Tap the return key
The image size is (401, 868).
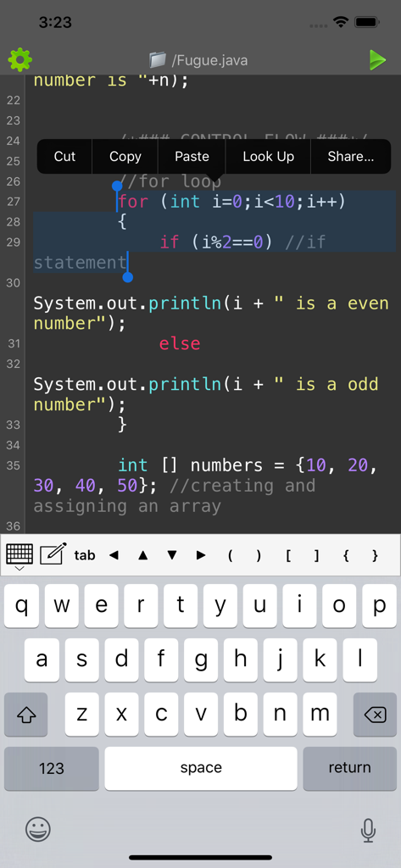(x=349, y=768)
